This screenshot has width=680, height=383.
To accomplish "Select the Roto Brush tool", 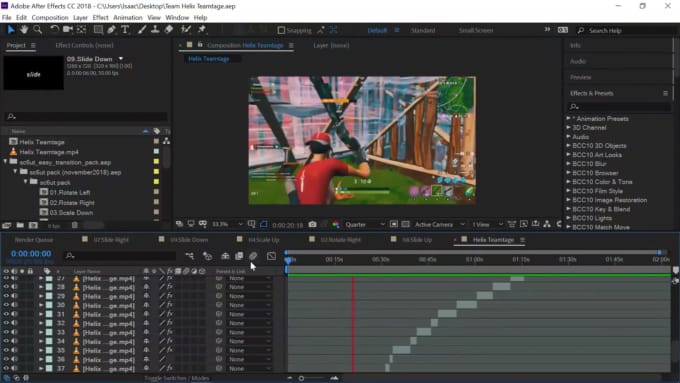I will pos(186,29).
